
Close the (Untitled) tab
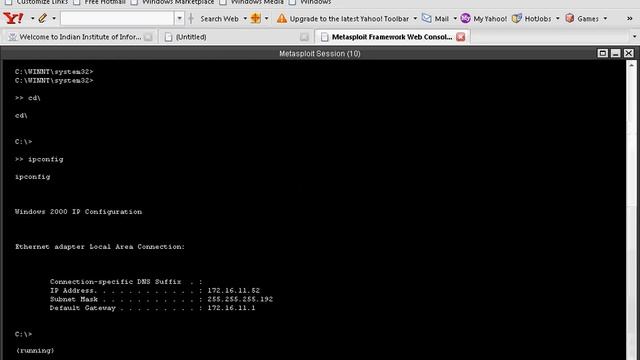point(304,37)
